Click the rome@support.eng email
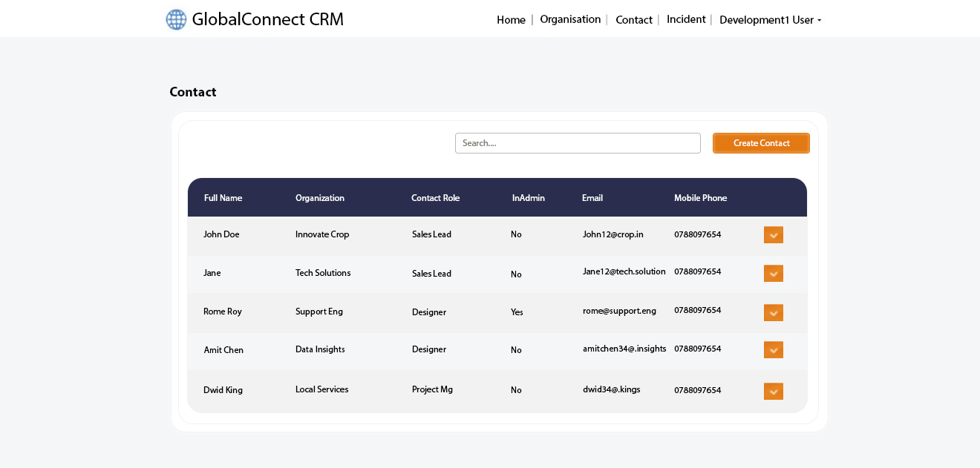980x468 pixels. [620, 311]
